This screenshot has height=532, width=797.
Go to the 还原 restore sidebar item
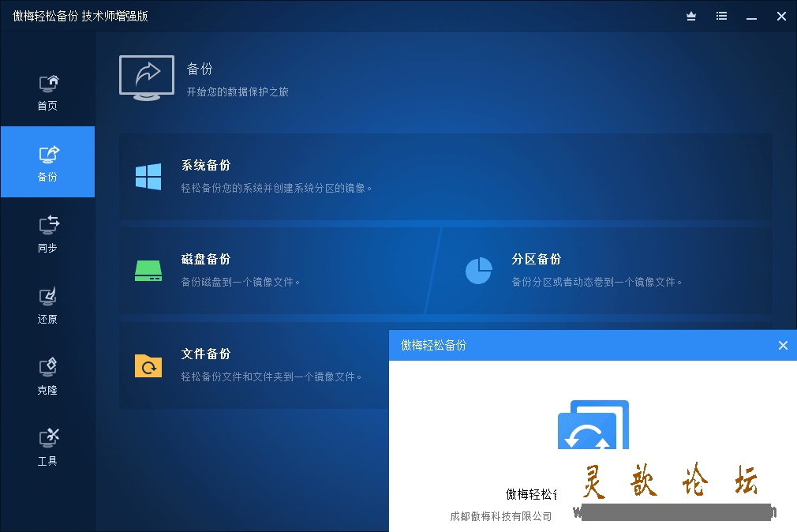(48, 305)
